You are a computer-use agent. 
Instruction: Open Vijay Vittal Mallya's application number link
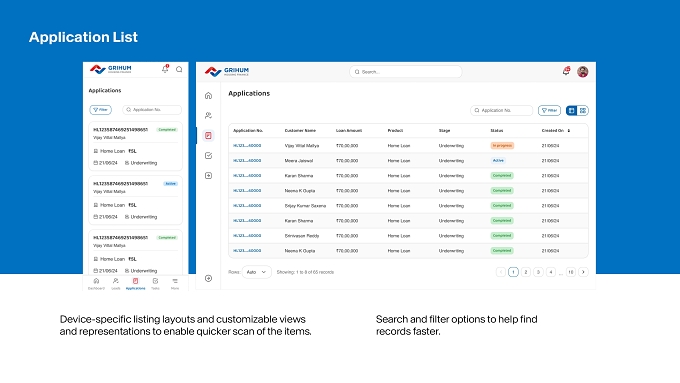pos(247,146)
